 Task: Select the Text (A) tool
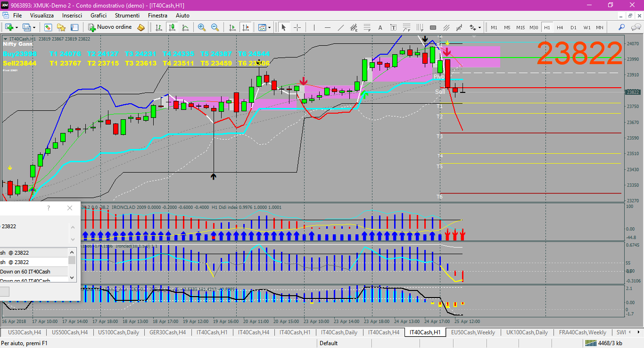click(x=380, y=27)
